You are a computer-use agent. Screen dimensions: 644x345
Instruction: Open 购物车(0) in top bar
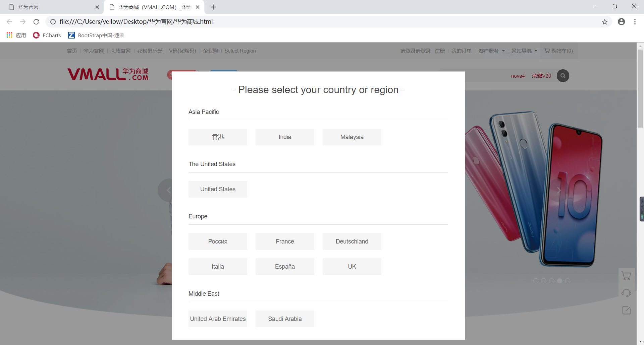pyautogui.click(x=559, y=51)
